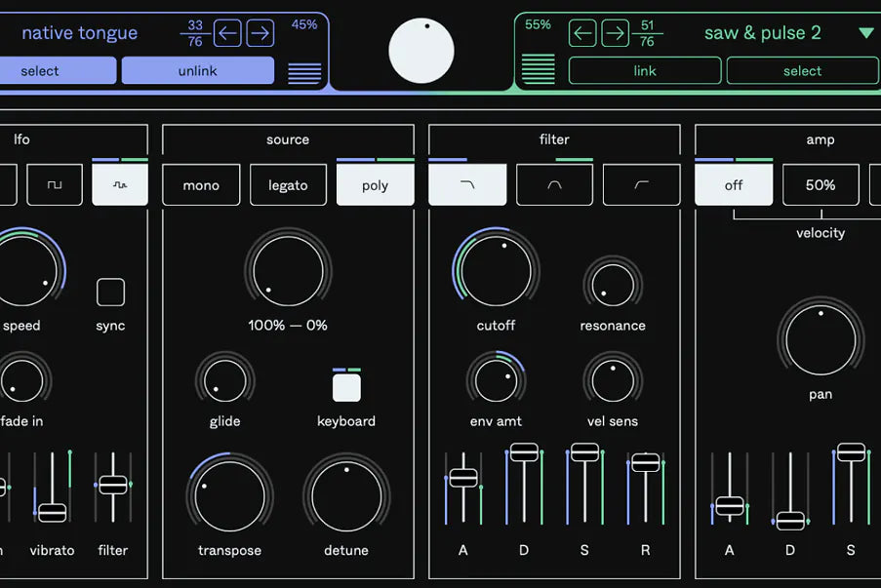Open the saw & pulse 2 preset dropdown
This screenshot has height=588, width=881.
pos(865,33)
